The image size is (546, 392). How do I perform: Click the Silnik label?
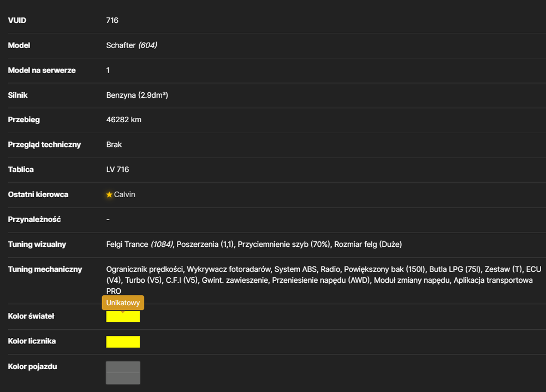(x=17, y=95)
